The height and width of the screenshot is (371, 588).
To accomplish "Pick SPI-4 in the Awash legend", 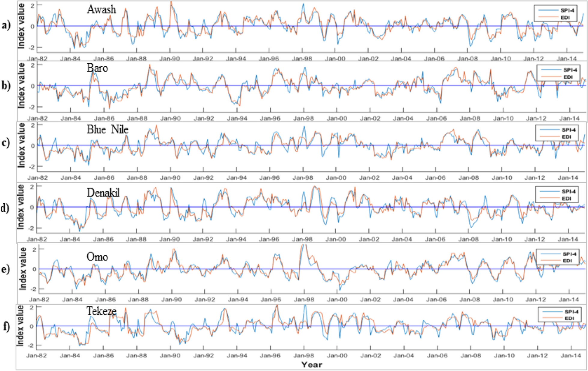I will pos(568,10).
